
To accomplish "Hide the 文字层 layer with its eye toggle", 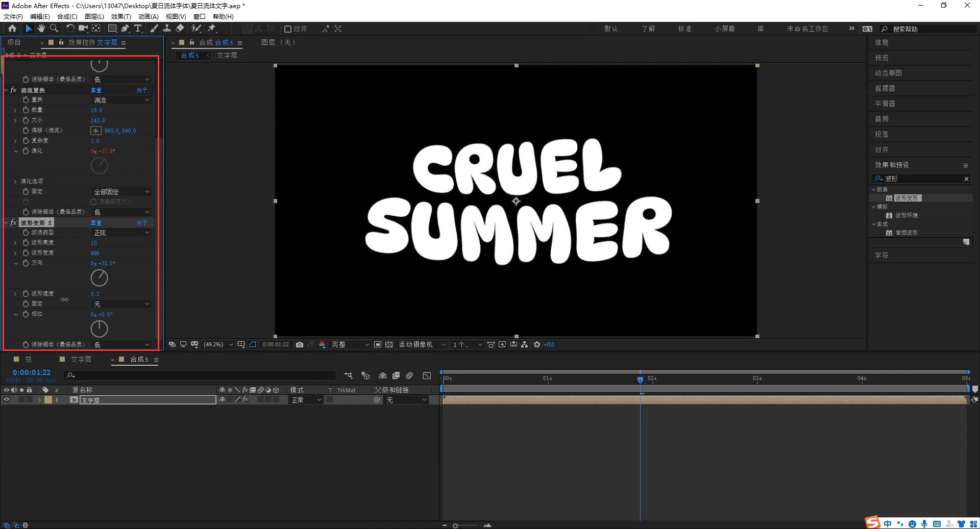I will point(7,400).
